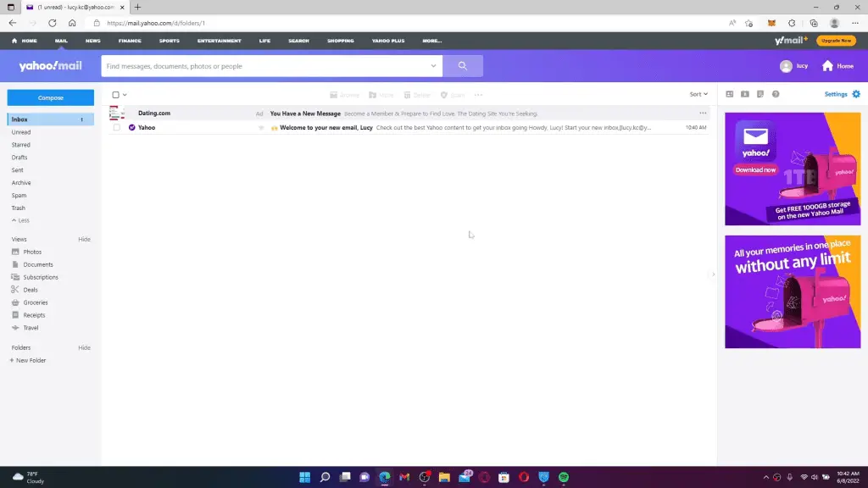Open SHOPPING in Yahoo nav bar

pos(341,41)
